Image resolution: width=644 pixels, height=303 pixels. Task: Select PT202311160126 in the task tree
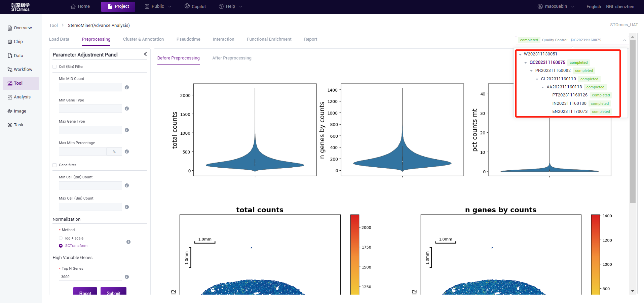coord(570,95)
